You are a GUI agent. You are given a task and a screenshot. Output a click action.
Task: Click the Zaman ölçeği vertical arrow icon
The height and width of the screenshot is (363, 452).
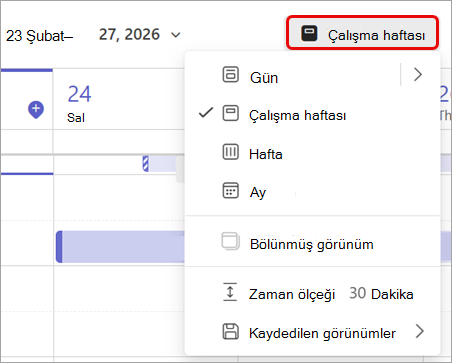(230, 292)
